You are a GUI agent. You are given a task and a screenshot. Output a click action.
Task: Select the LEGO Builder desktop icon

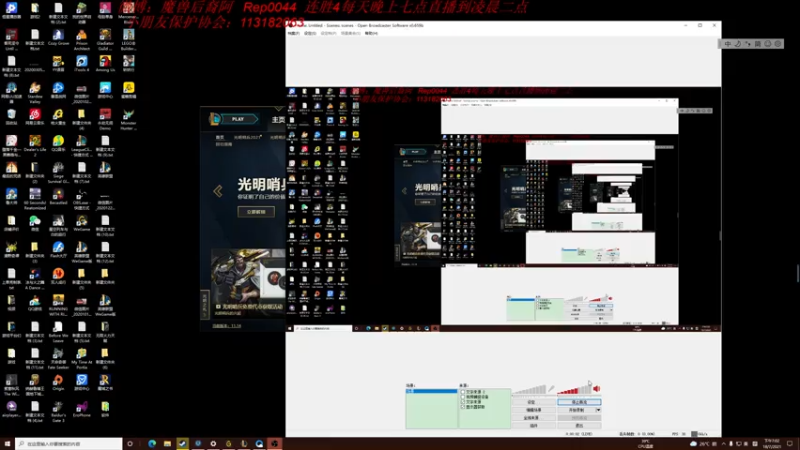coord(129,39)
